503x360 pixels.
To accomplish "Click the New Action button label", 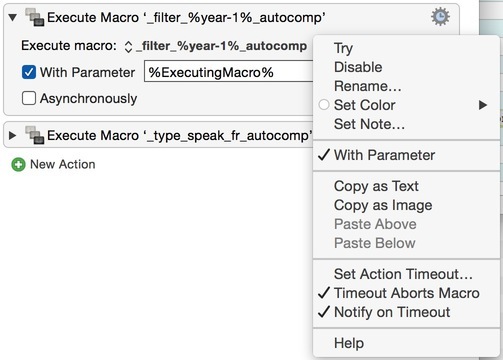I will tap(63, 164).
